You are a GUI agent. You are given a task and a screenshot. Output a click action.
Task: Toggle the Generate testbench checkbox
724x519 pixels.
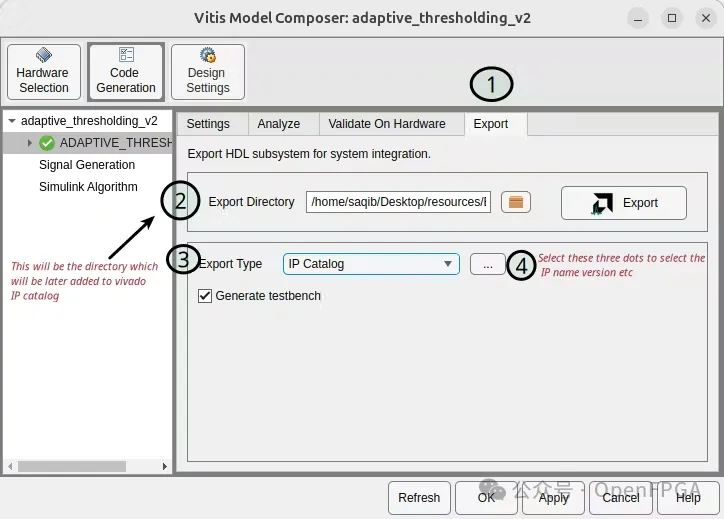pos(206,296)
